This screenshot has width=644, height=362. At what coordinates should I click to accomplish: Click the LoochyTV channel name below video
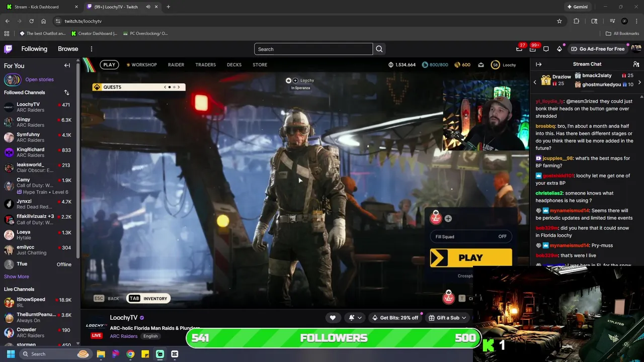123,318
